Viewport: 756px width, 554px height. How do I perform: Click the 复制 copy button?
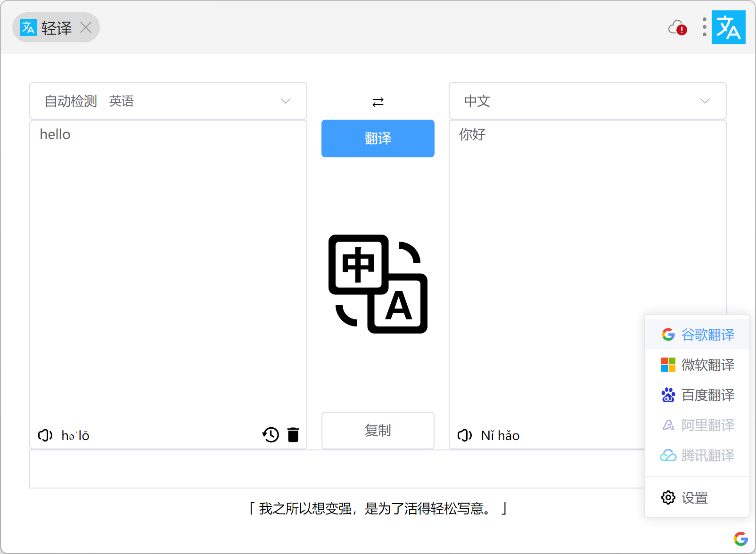click(x=378, y=431)
